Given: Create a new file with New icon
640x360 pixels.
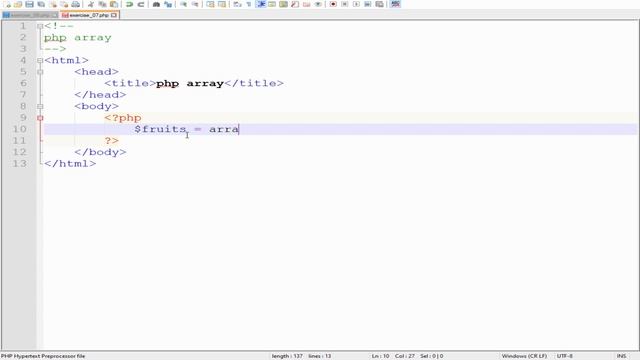Looking at the screenshot, I should pyautogui.click(x=7, y=4).
